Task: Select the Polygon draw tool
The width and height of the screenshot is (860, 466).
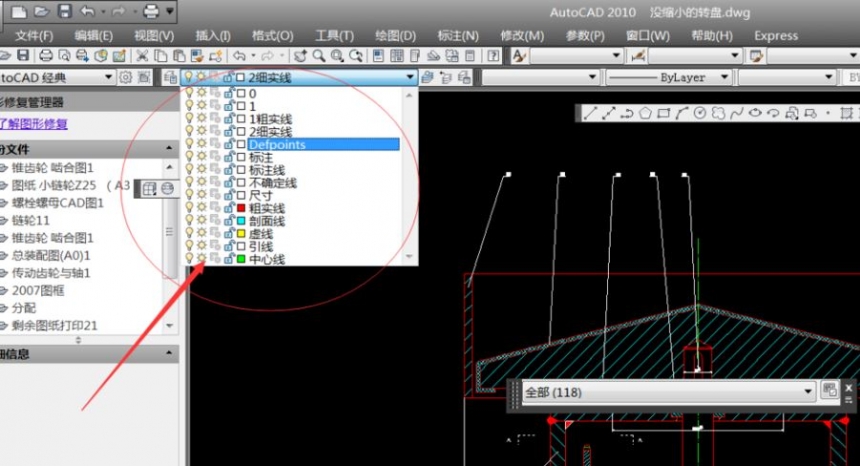Action: 645,113
